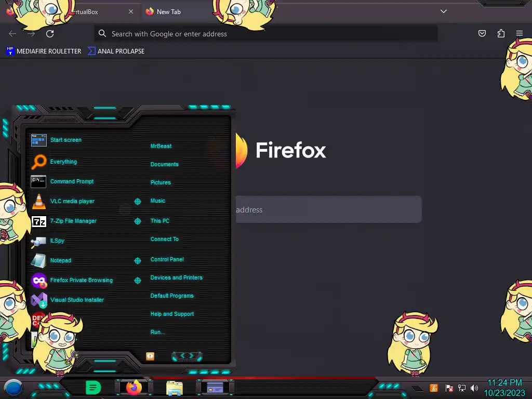
Task: Expand the list all tabs chevron
Action: 444,11
